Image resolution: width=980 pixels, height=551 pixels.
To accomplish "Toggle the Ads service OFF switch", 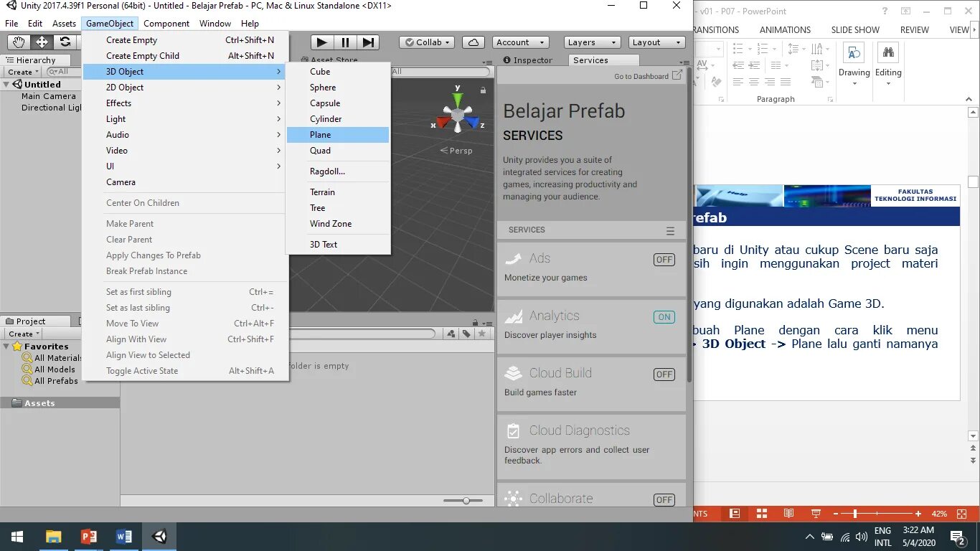I will [x=664, y=260].
